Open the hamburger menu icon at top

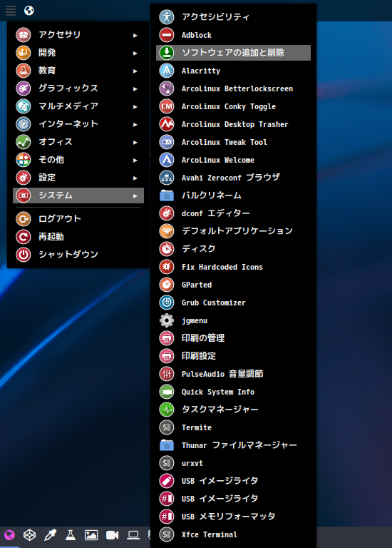pyautogui.click(x=11, y=11)
